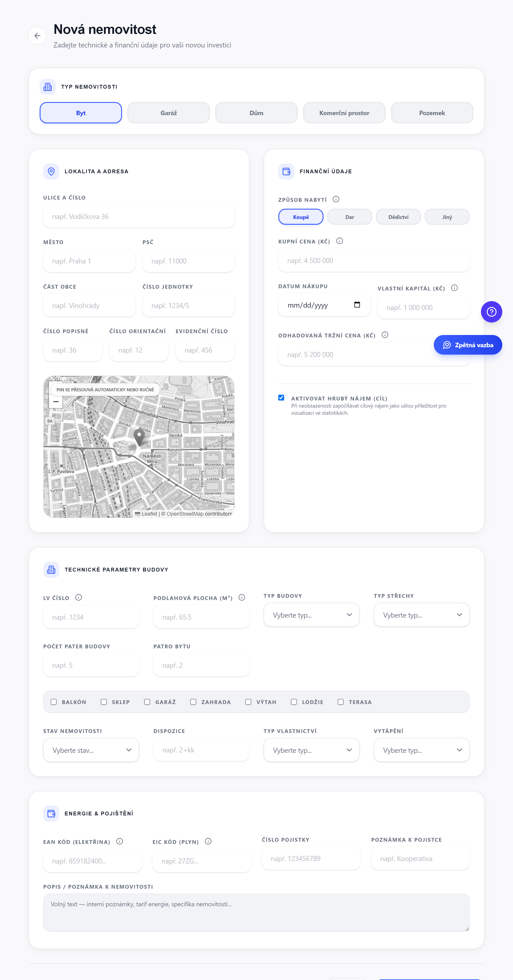
Task: Choose Koupě acquisition method
Action: [301, 217]
